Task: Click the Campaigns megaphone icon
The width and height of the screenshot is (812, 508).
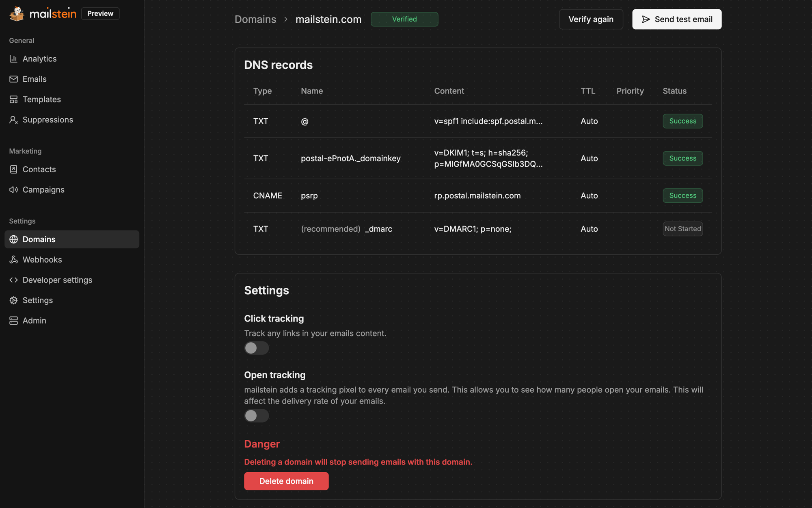Action: tap(13, 190)
